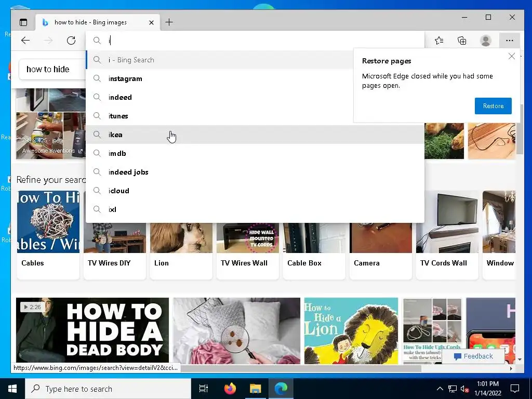The image size is (532, 399).
Task: Open Settings and more ellipsis menu
Action: (509, 41)
